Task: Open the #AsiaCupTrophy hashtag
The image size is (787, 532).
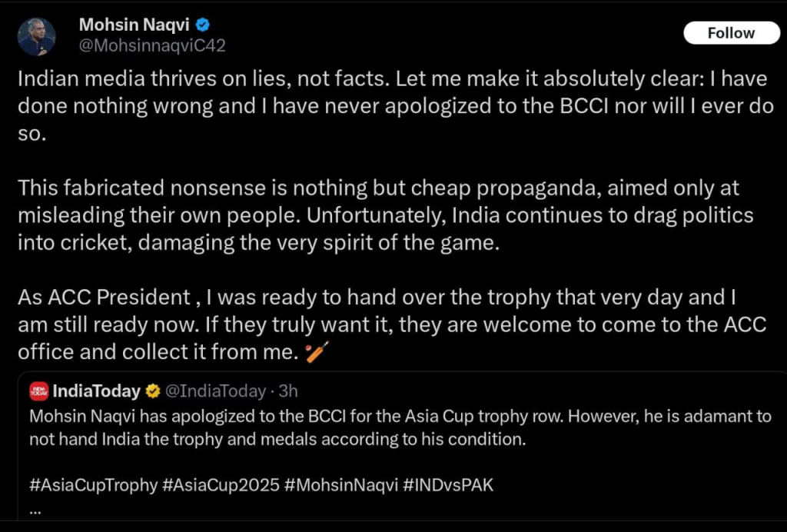Action: tap(92, 486)
